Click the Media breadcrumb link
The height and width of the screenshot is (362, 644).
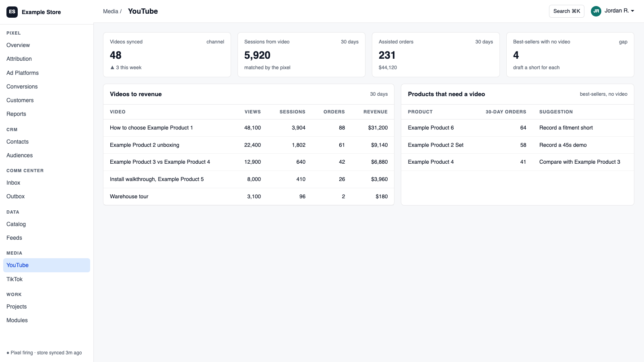tap(111, 11)
